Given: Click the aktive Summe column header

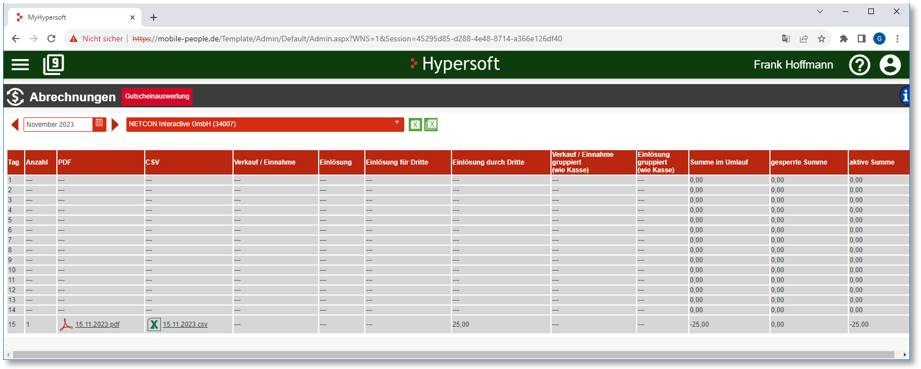Looking at the screenshot, I should point(879,162).
